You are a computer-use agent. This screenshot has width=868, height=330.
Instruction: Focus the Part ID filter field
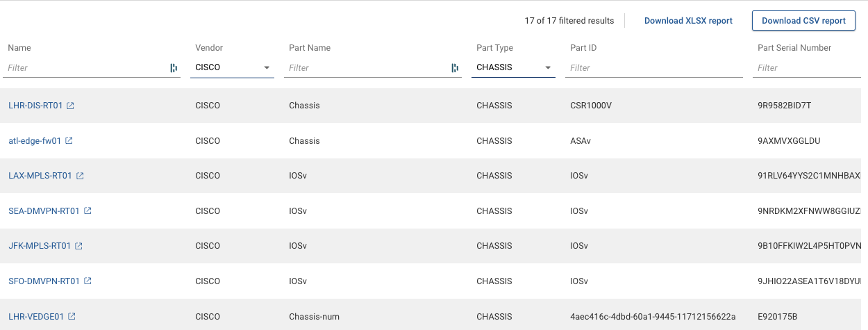[653, 68]
